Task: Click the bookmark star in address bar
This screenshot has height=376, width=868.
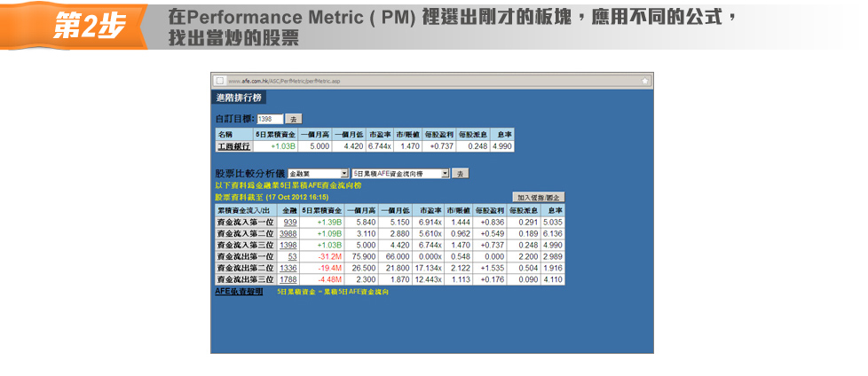Action: click(x=645, y=81)
